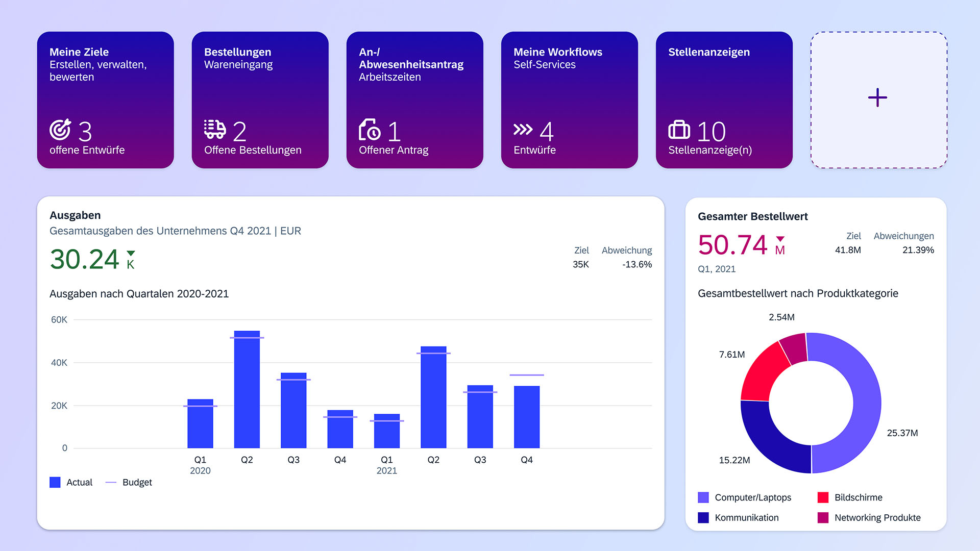The height and width of the screenshot is (551, 980).
Task: Click the Networking Produkte legend swatch
Action: pos(824,518)
